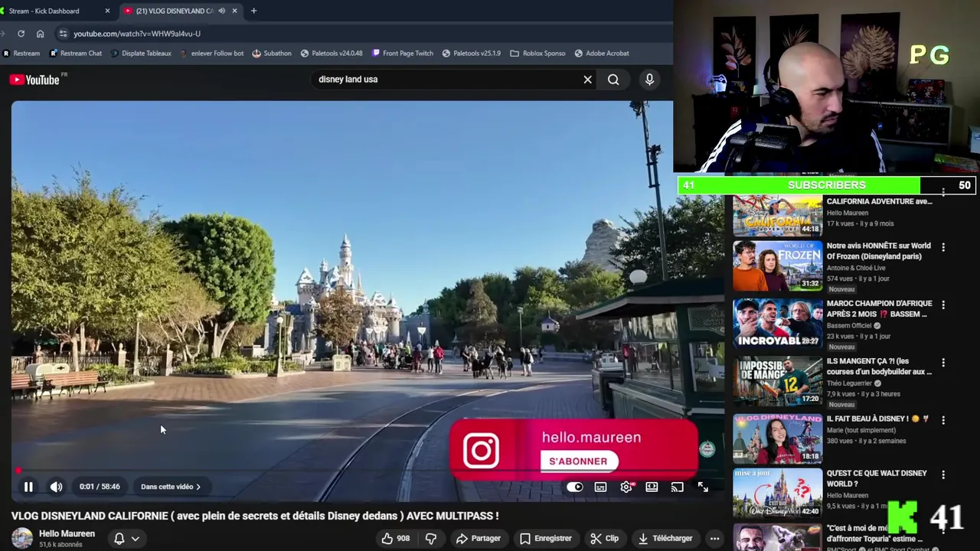Click the Clip scissors button
This screenshot has width=980, height=551.
(x=605, y=539)
